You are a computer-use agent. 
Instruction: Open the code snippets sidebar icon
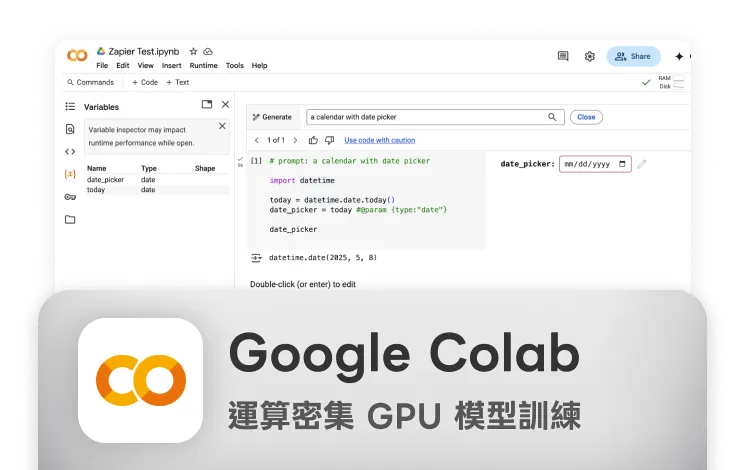click(70, 152)
